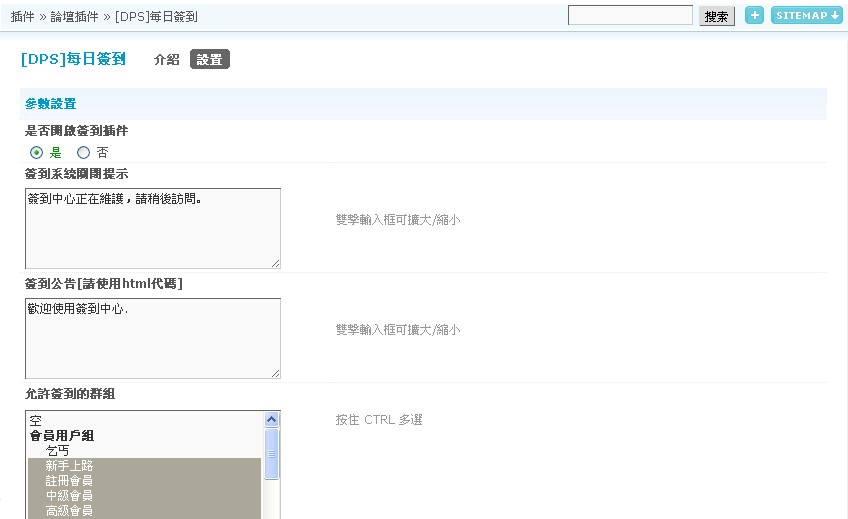Screen dimensions: 848x519
Task: Open the SITEMAP dropdown button
Action: click(806, 15)
